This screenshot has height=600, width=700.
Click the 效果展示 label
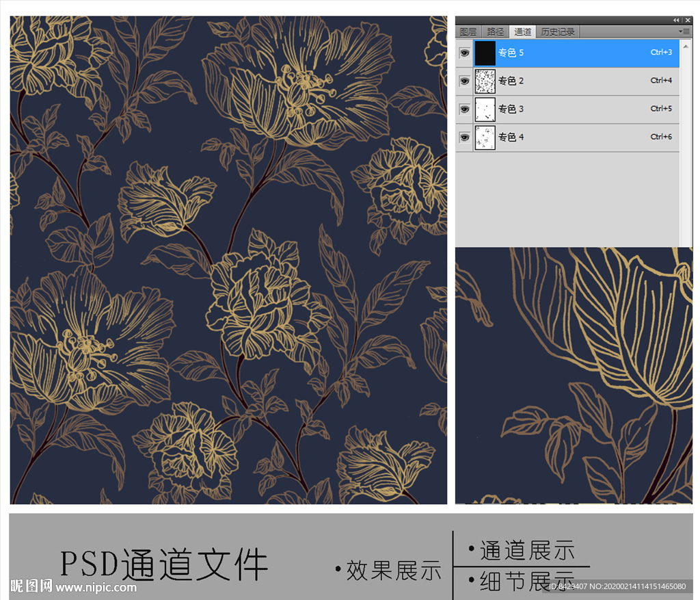coord(394,571)
